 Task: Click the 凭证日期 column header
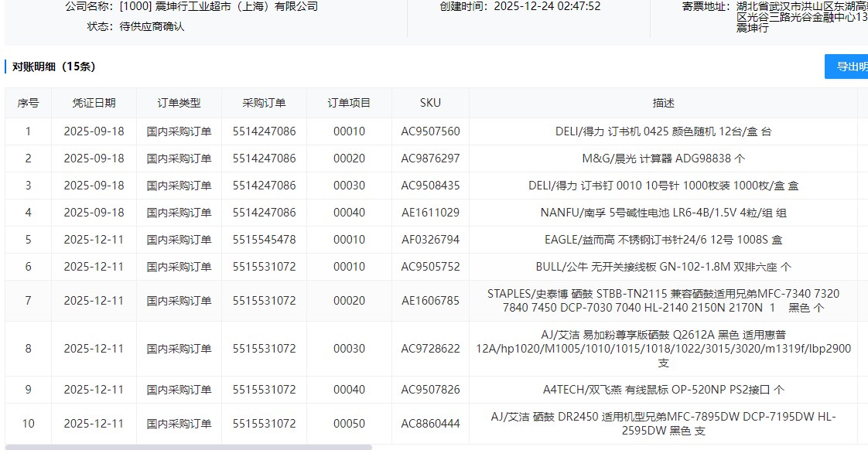pyautogui.click(x=94, y=103)
